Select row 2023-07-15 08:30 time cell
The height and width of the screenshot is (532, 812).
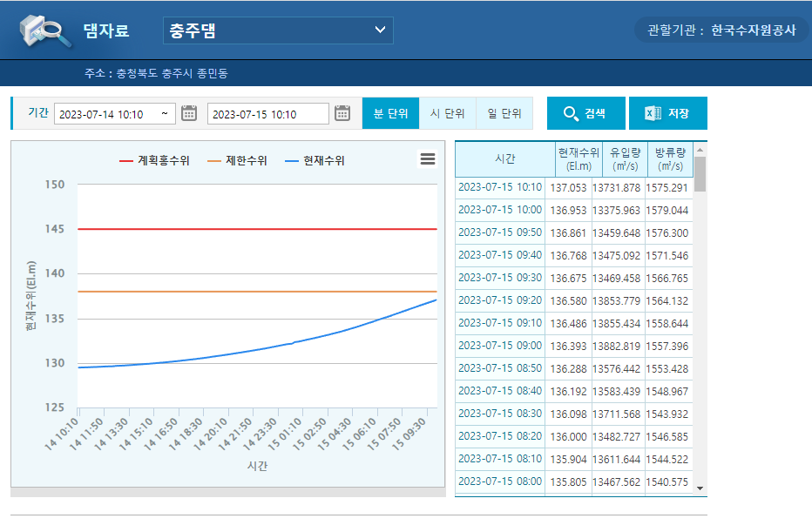(x=500, y=413)
